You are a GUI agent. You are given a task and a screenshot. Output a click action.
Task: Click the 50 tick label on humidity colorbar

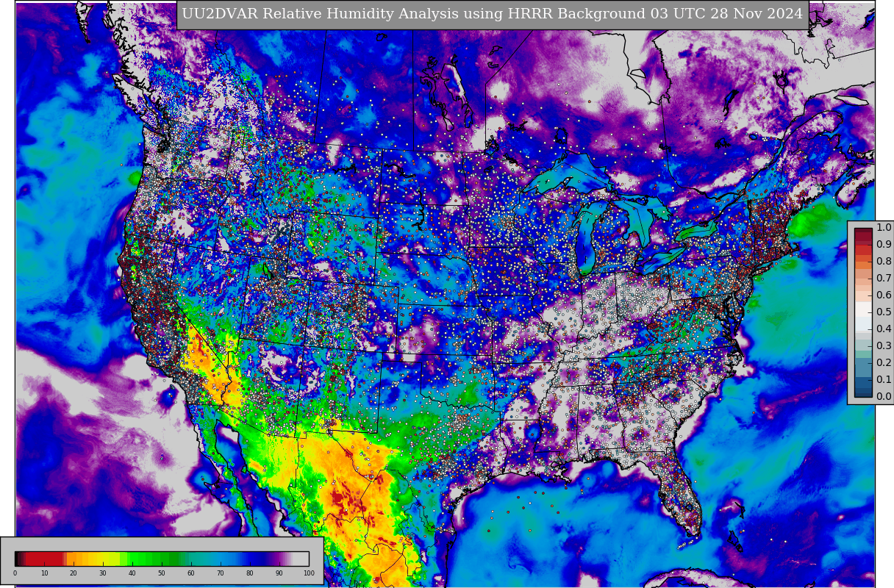tap(162, 573)
